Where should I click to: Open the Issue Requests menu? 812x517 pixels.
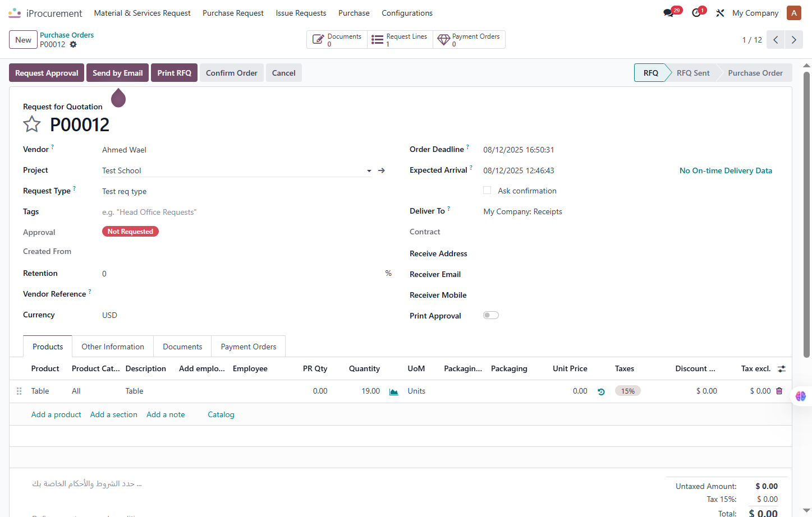pos(301,13)
